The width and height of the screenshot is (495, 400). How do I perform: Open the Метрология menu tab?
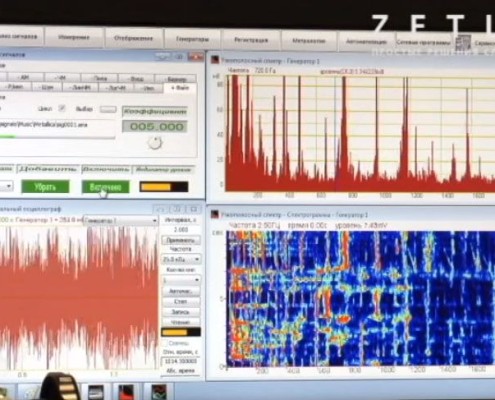[309, 41]
